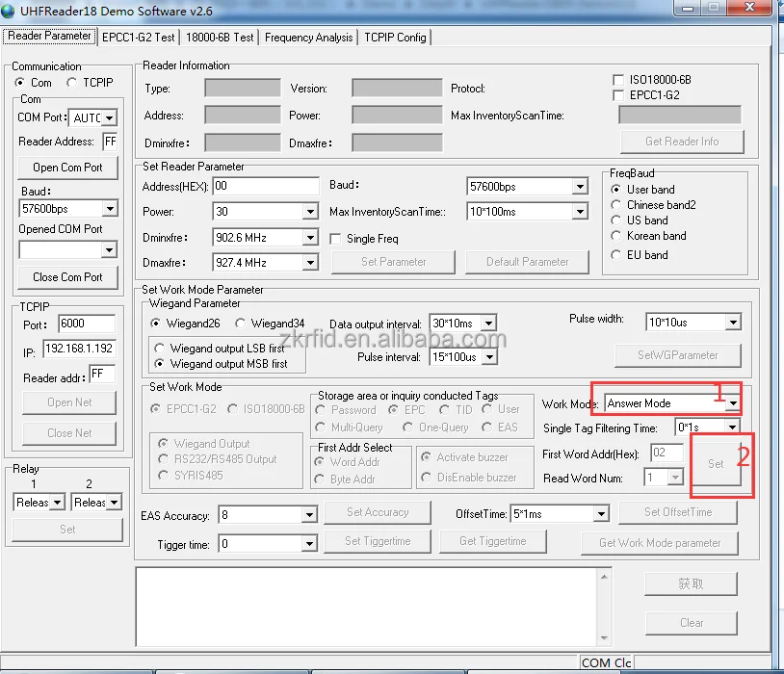The height and width of the screenshot is (674, 784).
Task: Click the UHFReader18 app icon in title bar
Action: click(x=11, y=9)
